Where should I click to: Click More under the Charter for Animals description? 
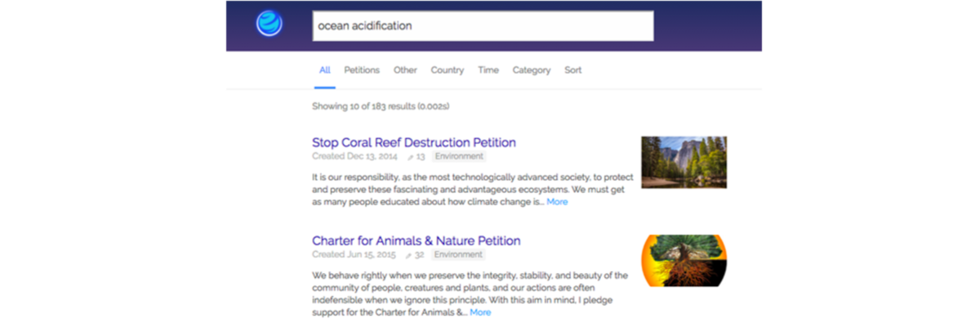[480, 311]
